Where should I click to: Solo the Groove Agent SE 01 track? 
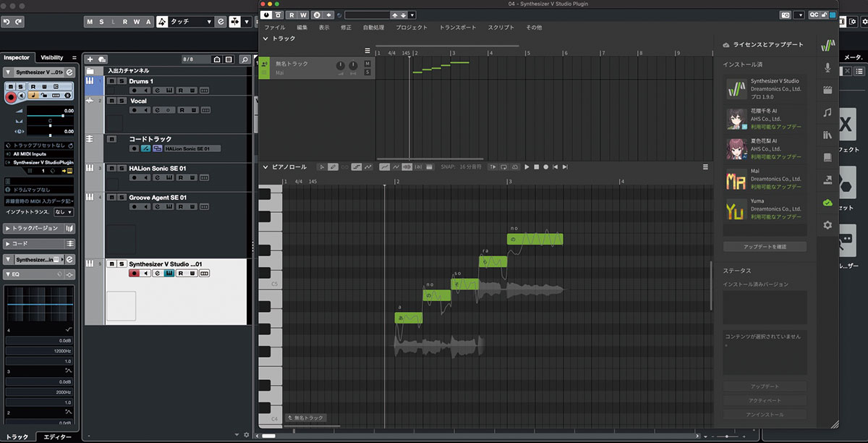click(121, 197)
